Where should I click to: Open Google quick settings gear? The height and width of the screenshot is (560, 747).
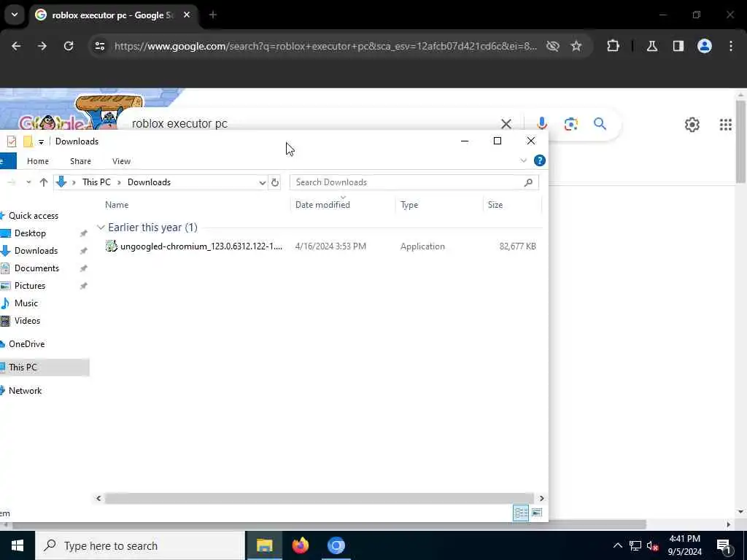tap(692, 125)
